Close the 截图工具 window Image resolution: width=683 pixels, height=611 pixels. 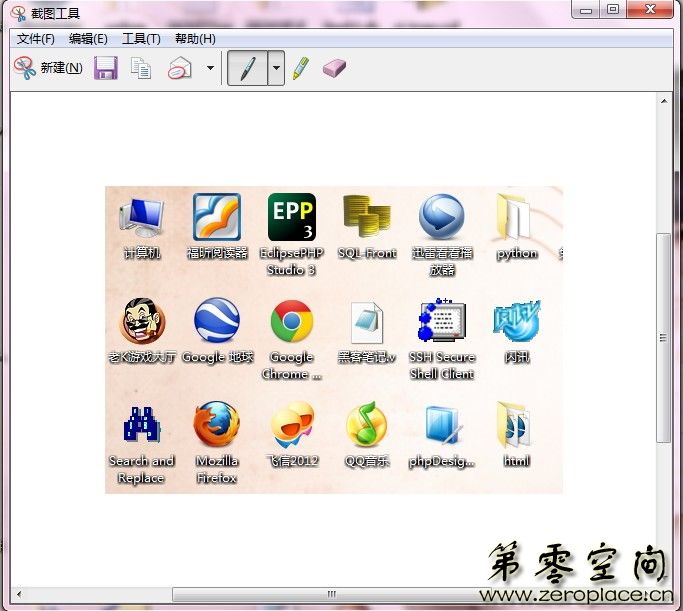pyautogui.click(x=650, y=9)
